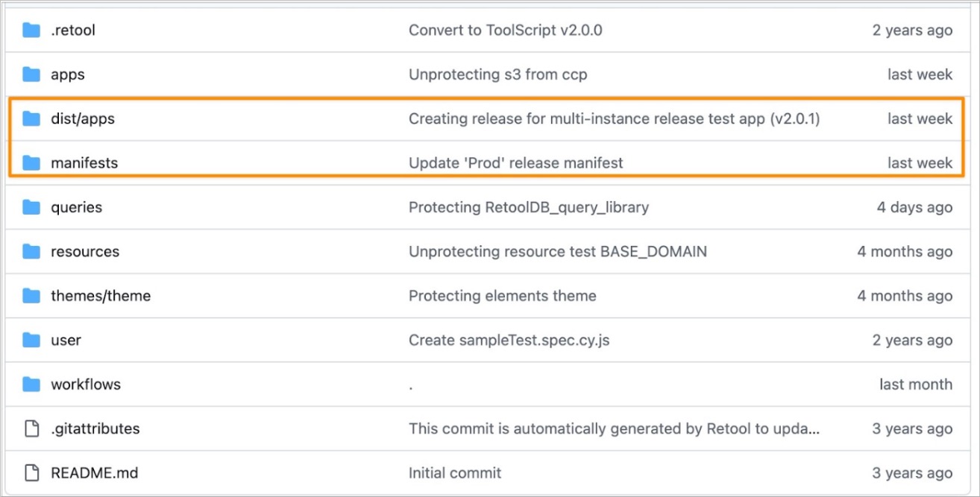Click the README.md file icon
The width and height of the screenshot is (980, 497).
coord(31,472)
